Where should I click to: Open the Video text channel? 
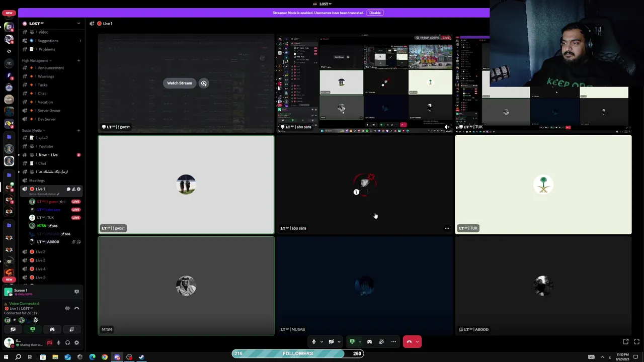tap(50, 32)
